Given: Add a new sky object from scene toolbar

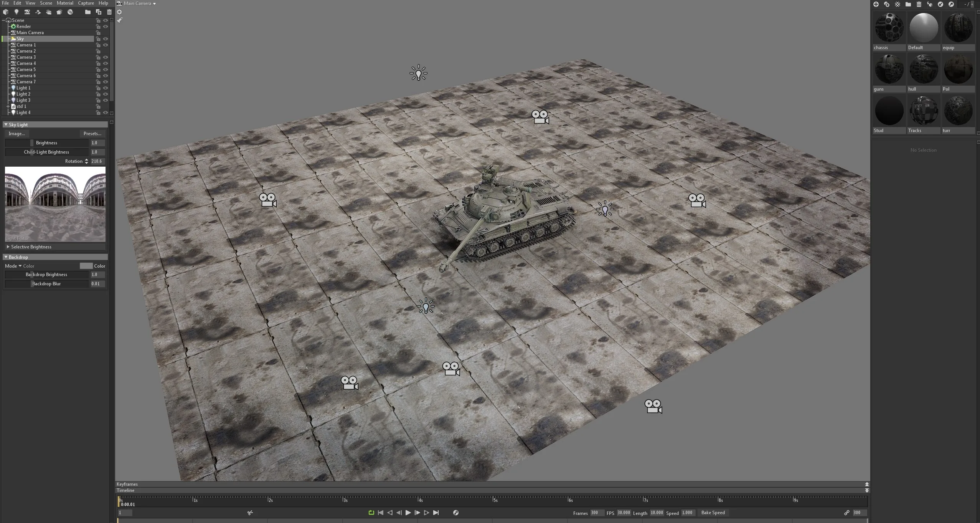Looking at the screenshot, I should tap(49, 12).
